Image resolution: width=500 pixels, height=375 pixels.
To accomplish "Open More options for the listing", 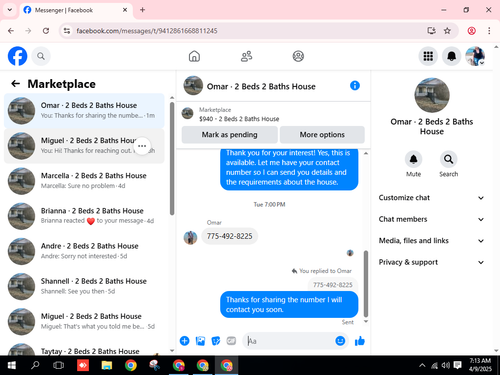I will (322, 135).
